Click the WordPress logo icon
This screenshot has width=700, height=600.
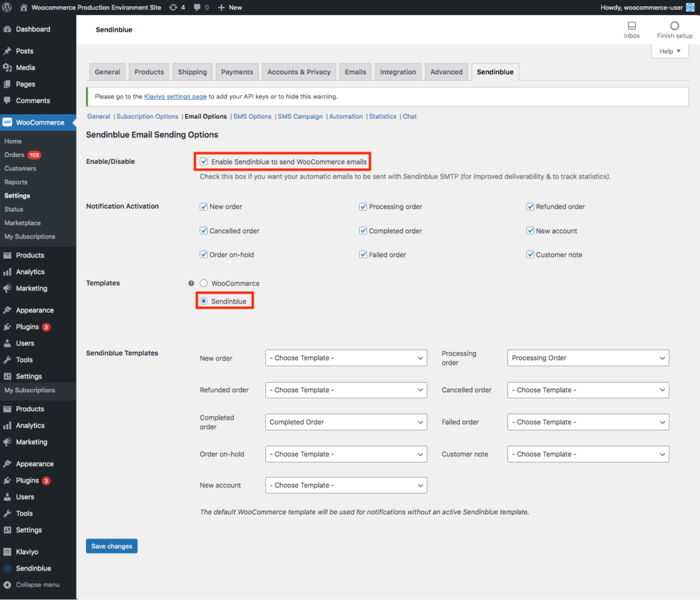tap(7, 7)
